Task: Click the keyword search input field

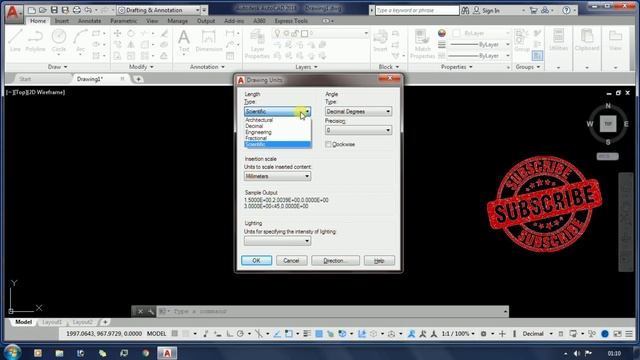Action: (417, 10)
